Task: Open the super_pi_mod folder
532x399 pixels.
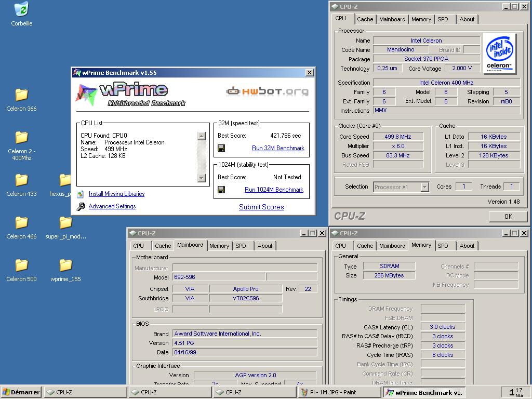Action: point(65,222)
